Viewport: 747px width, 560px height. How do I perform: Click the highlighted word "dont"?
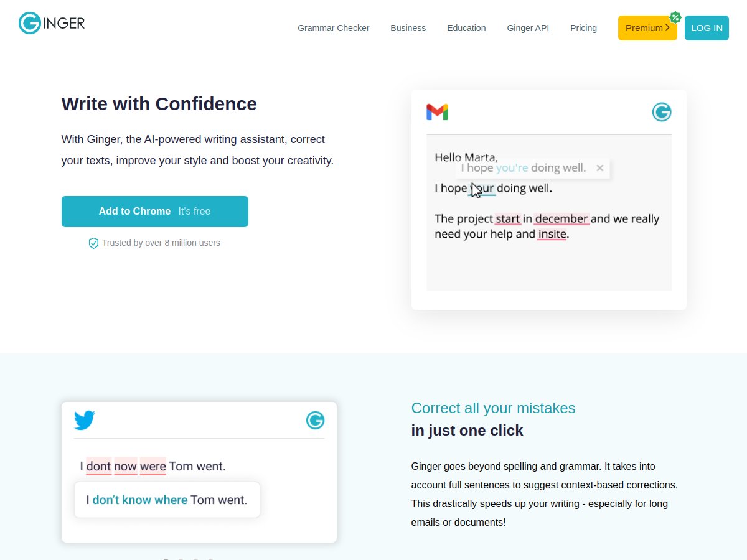click(98, 466)
